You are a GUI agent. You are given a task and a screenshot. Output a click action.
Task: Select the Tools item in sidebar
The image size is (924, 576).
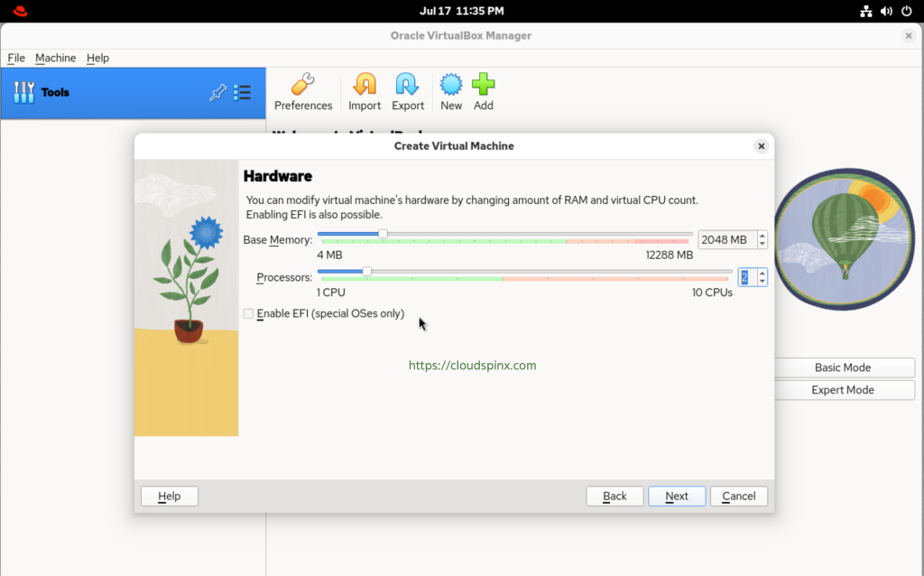(x=134, y=93)
